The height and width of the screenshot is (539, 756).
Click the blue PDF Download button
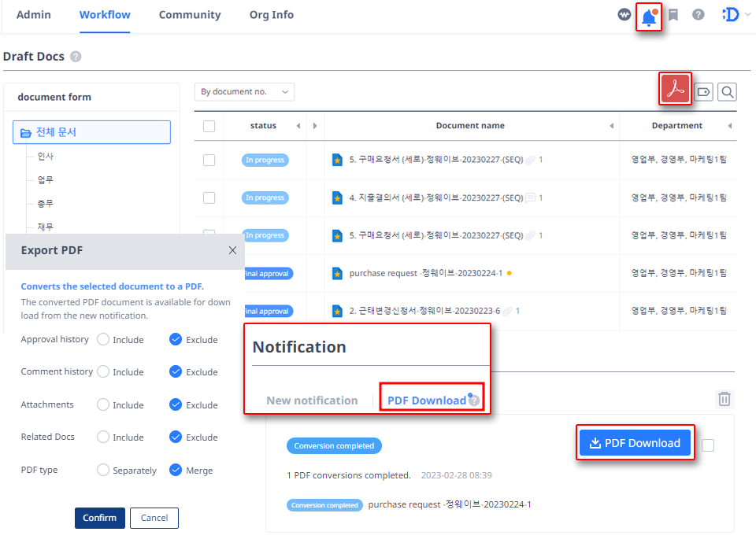click(635, 442)
